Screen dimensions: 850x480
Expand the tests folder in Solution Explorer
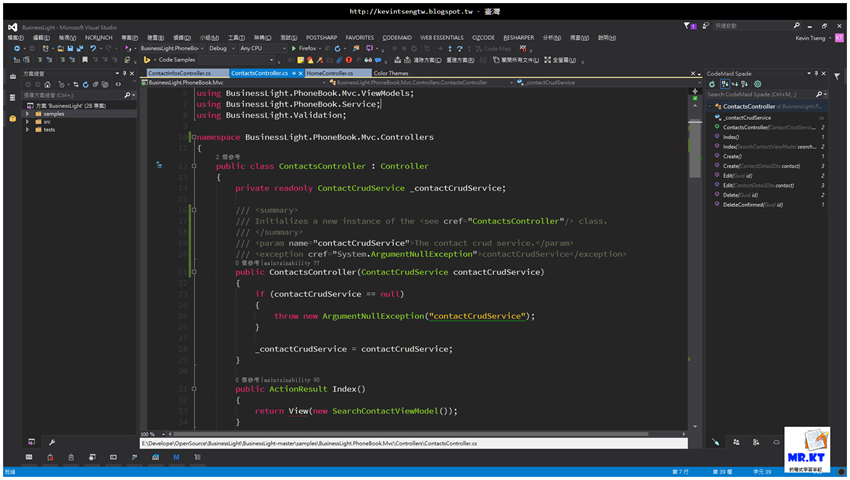[27, 130]
